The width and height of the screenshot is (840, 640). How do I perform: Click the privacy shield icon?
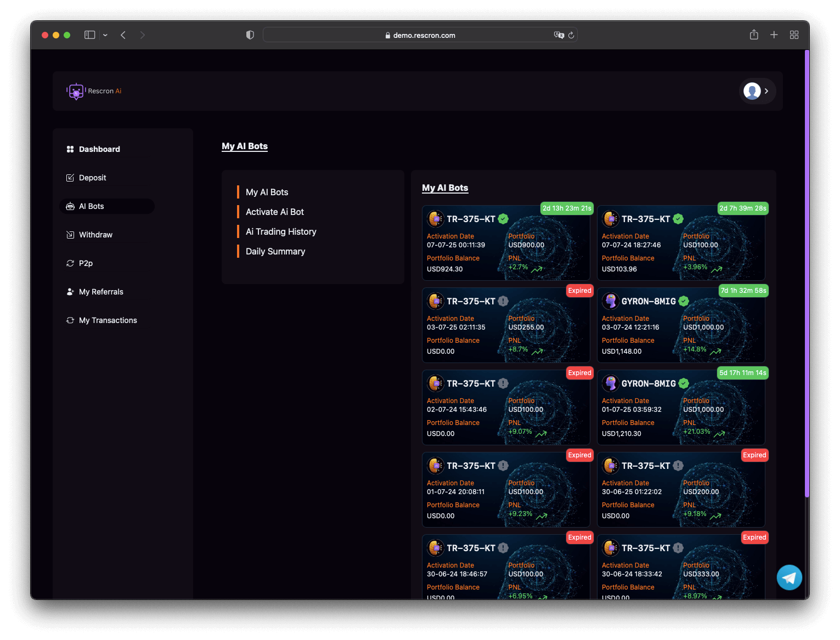pos(250,35)
